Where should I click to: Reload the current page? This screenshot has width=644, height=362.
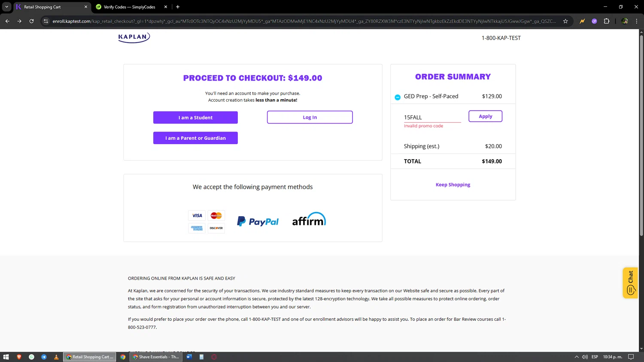31,21
